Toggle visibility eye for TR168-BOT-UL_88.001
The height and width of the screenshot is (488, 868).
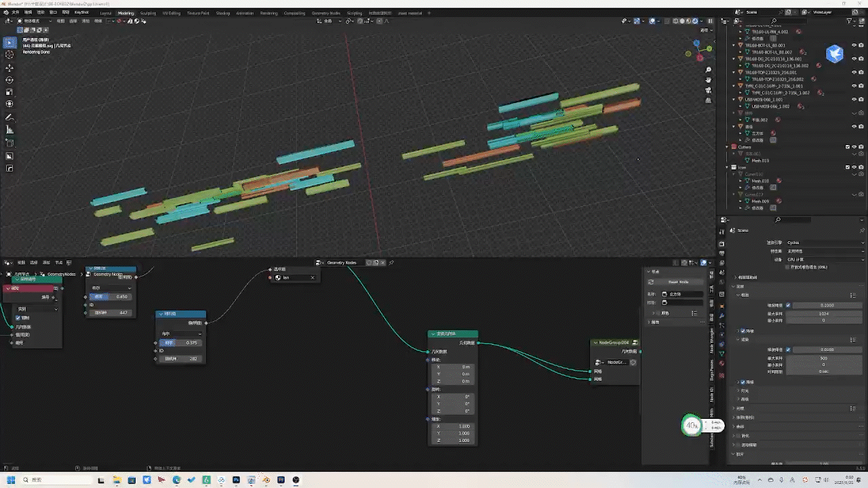pyautogui.click(x=854, y=45)
